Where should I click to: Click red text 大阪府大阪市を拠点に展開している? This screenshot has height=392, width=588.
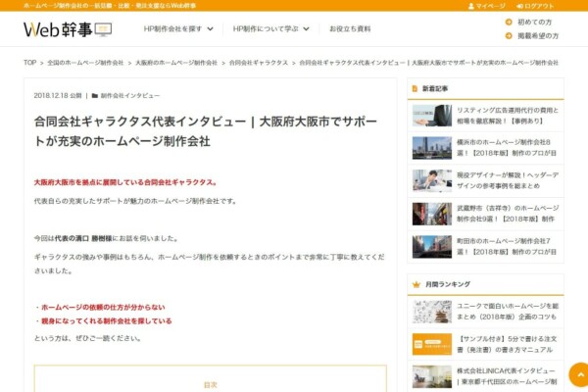125,182
